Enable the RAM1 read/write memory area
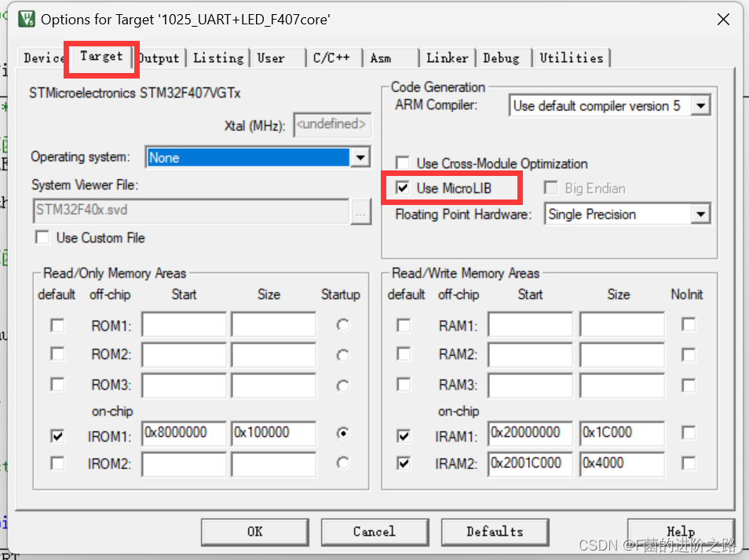The height and width of the screenshot is (560, 749). point(403,324)
